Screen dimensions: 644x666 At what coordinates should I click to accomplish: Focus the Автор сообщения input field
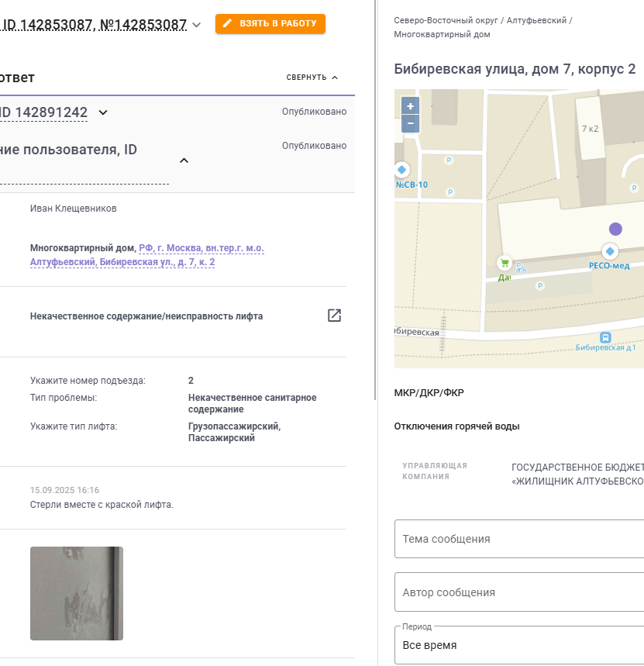(x=519, y=592)
